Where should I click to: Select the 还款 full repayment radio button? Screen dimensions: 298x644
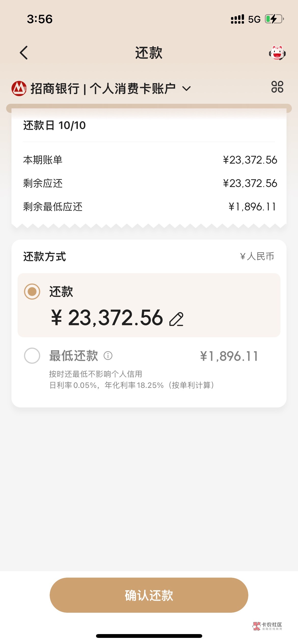pos(32,291)
